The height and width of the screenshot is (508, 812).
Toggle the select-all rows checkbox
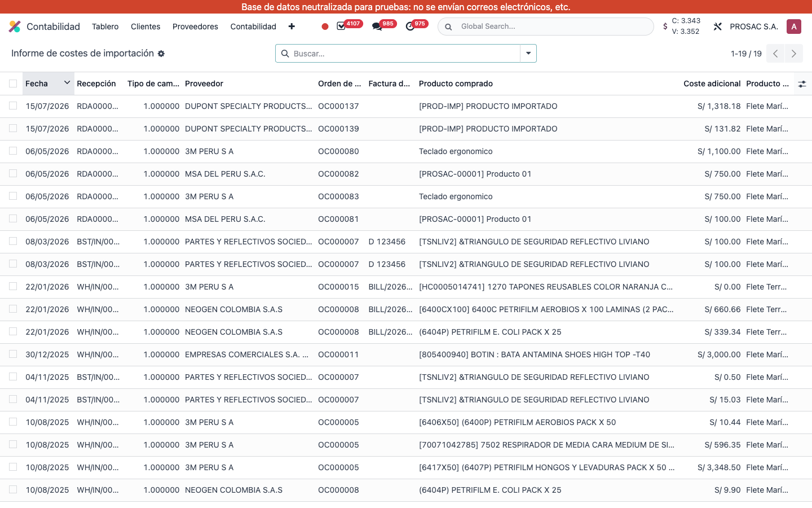(x=13, y=84)
